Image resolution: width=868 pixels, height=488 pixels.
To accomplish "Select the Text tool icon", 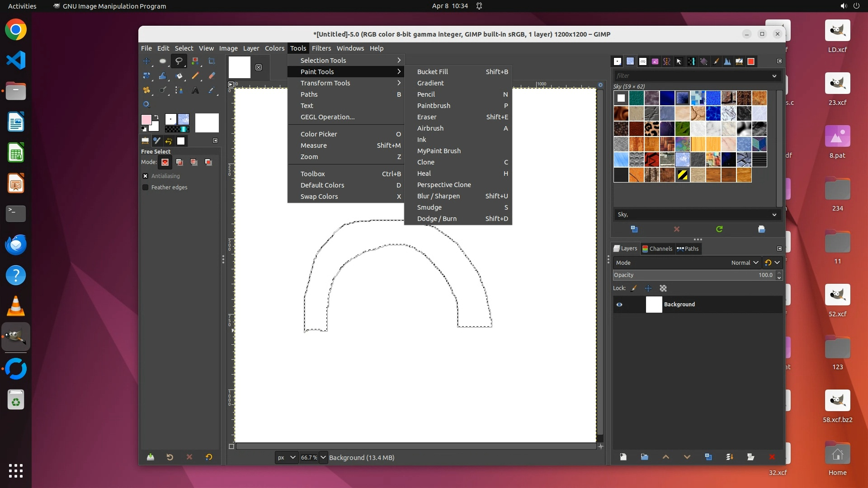I will click(x=195, y=90).
